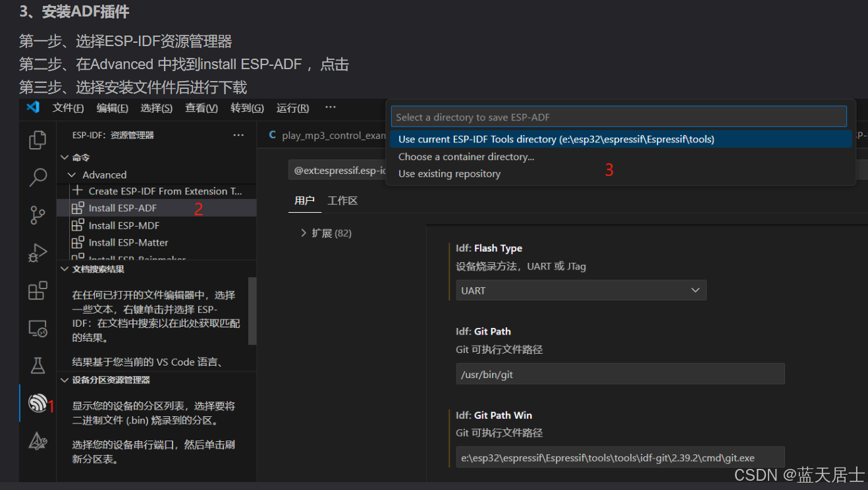Click the 设备烧录方法，UART 或 JTag description
The width and height of the screenshot is (868, 490).
(521, 266)
